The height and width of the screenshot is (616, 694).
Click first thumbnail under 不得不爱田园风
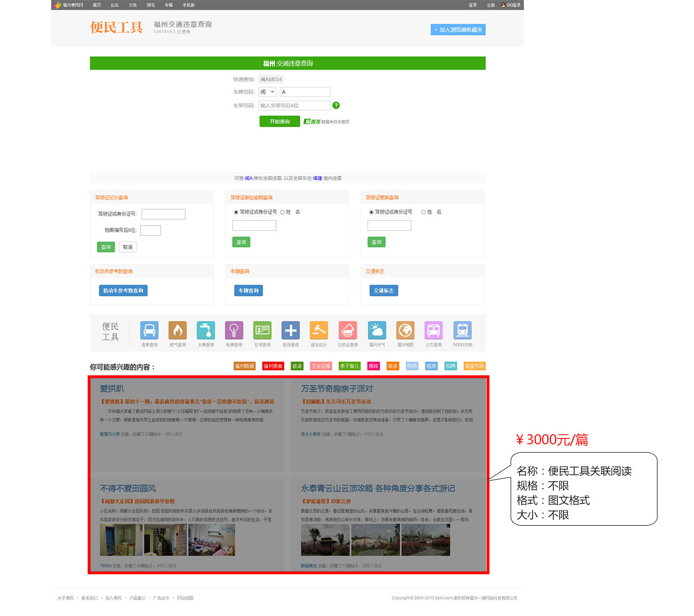(121, 540)
